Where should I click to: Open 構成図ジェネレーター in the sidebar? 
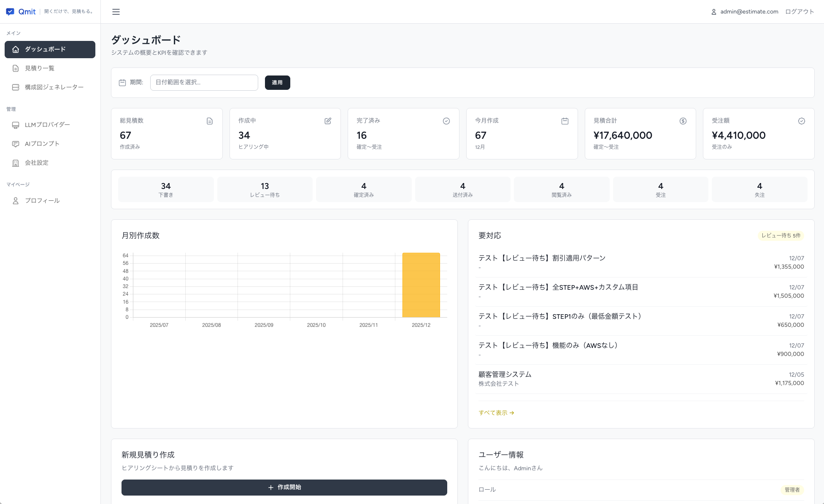pos(54,87)
